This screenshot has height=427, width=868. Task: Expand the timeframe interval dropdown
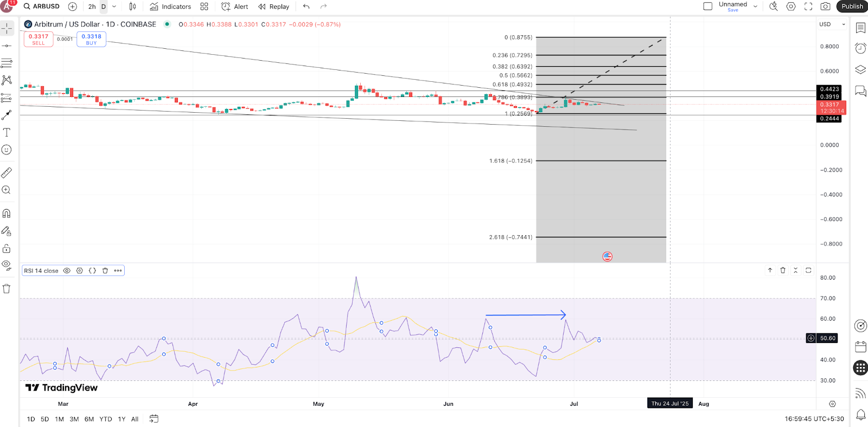pos(114,7)
